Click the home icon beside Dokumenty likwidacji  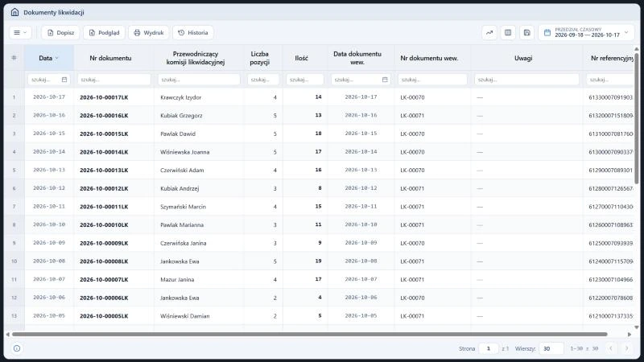(14, 12)
